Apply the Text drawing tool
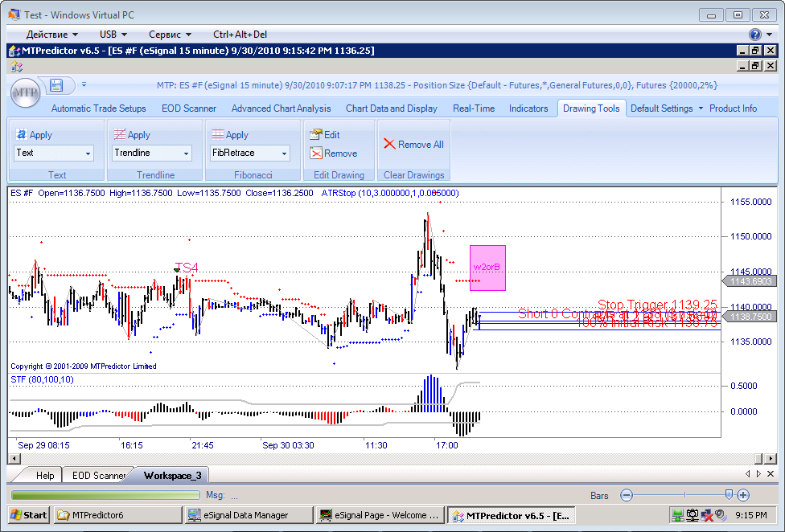Image resolution: width=785 pixels, height=532 pixels. [x=35, y=135]
